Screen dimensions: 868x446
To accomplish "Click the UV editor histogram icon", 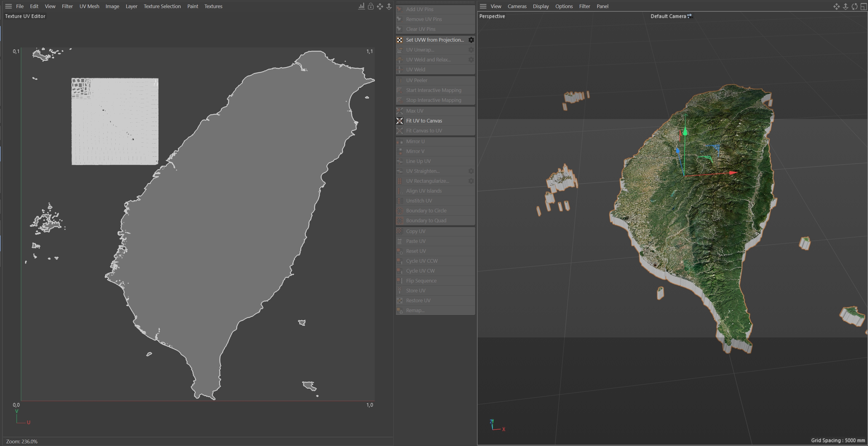I will coord(361,6).
